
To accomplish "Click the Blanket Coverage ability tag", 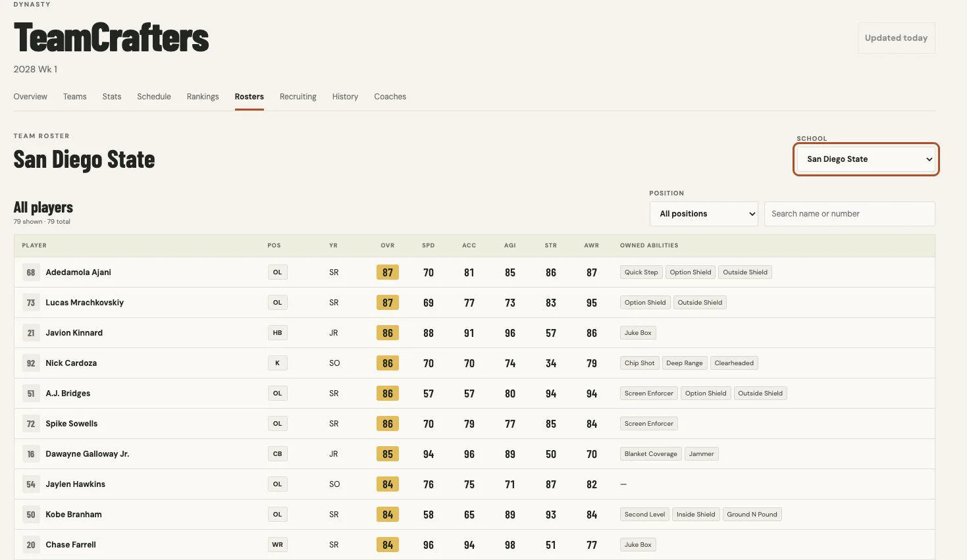I will click(x=651, y=454).
